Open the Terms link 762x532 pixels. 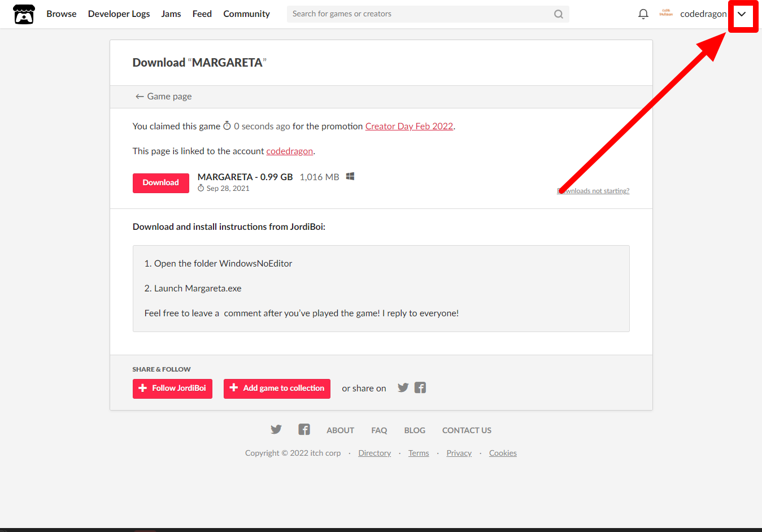[x=419, y=453]
